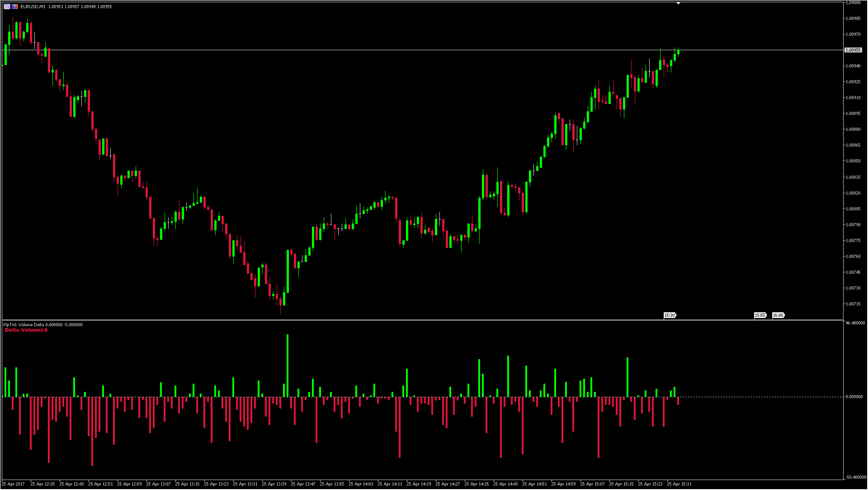Click the 25 Apr 14:51 time axis label
This screenshot has height=490, width=868.
[535, 484]
